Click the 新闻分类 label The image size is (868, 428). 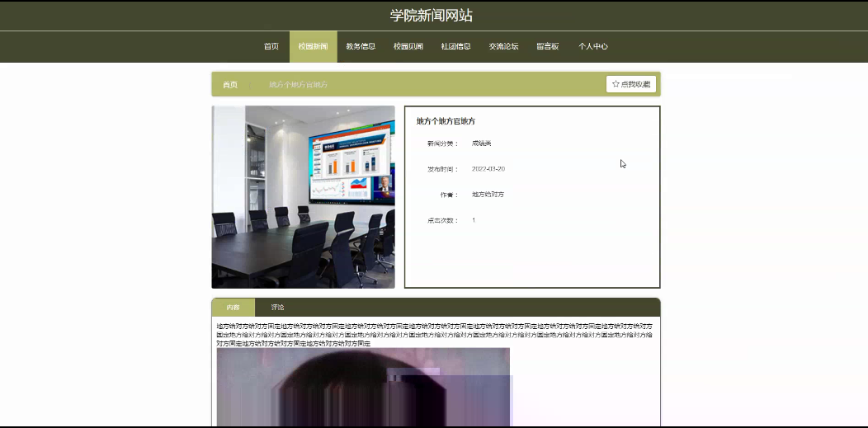coord(443,143)
